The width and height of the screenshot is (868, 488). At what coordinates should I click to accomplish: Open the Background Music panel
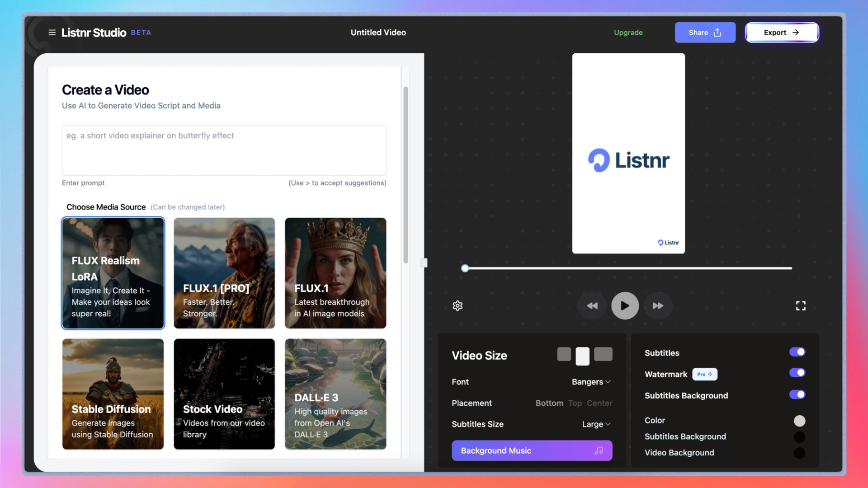click(532, 450)
